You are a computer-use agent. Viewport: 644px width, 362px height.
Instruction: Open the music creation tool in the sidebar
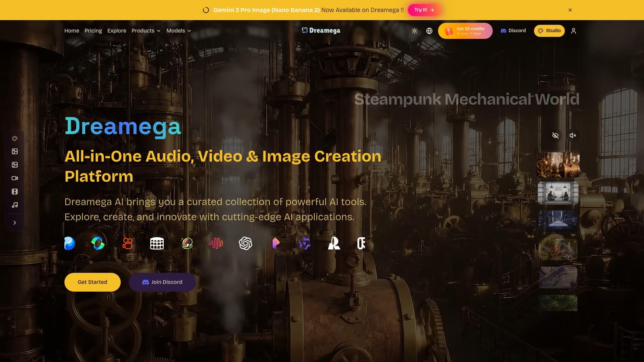click(x=15, y=205)
